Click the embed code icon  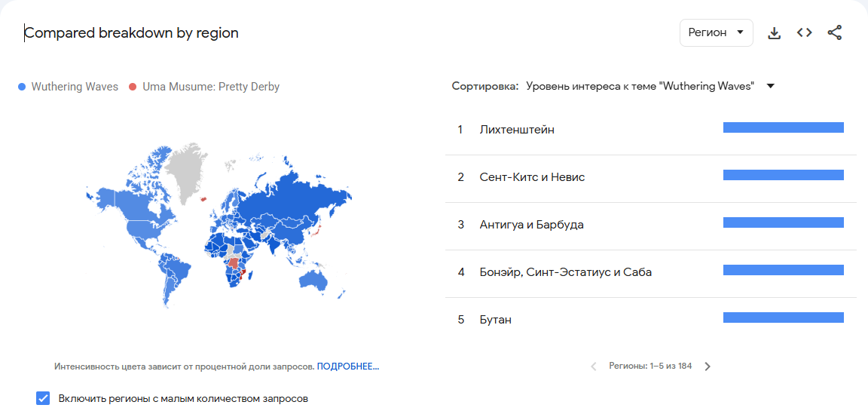[804, 33]
